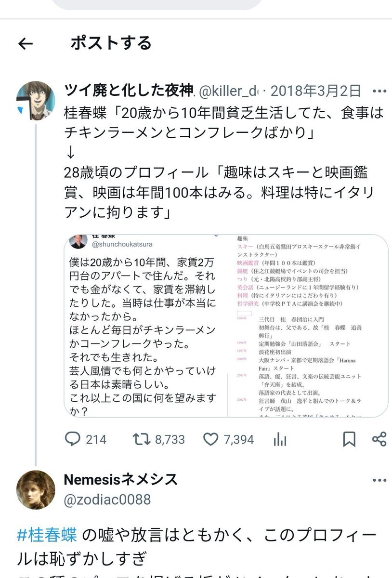Screen dimensions: 392x578
Task: Bookmark the first post
Action: [349, 439]
